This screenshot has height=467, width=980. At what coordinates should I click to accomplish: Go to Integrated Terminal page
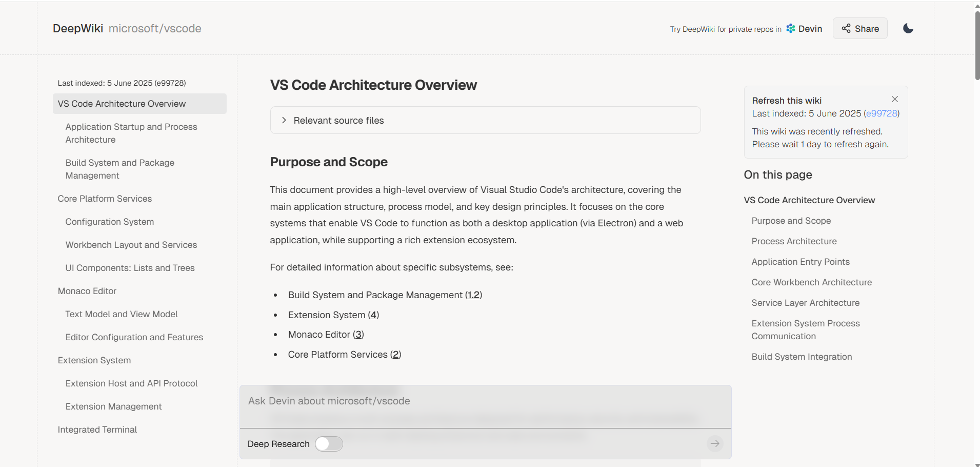coord(97,430)
